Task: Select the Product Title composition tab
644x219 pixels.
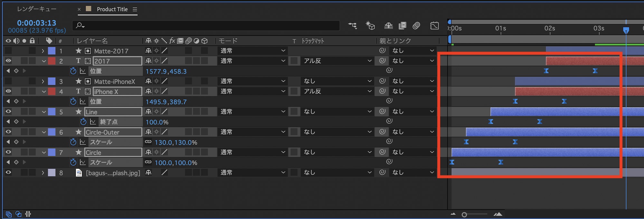Action: pyautogui.click(x=112, y=9)
